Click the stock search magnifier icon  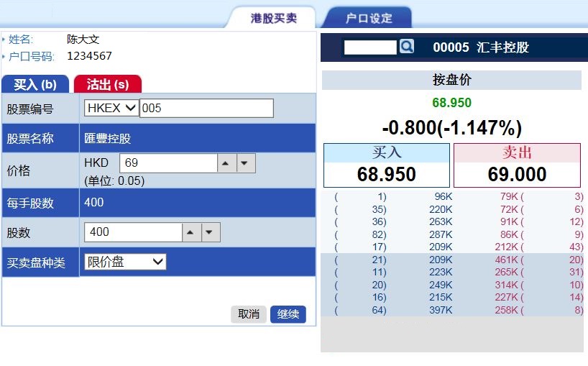tap(407, 47)
